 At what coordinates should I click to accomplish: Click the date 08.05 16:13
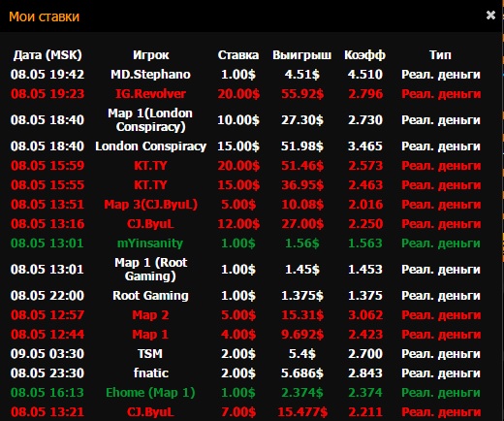point(47,393)
